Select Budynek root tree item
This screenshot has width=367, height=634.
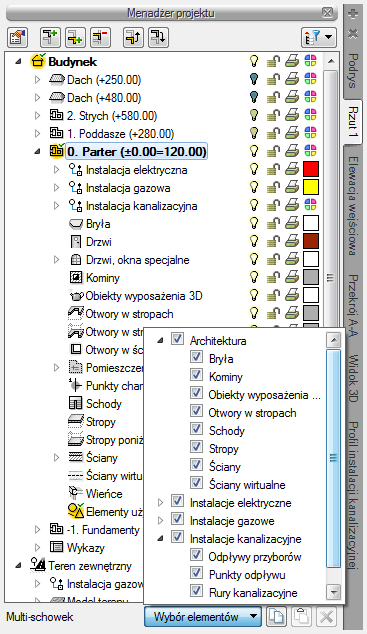tap(72, 61)
